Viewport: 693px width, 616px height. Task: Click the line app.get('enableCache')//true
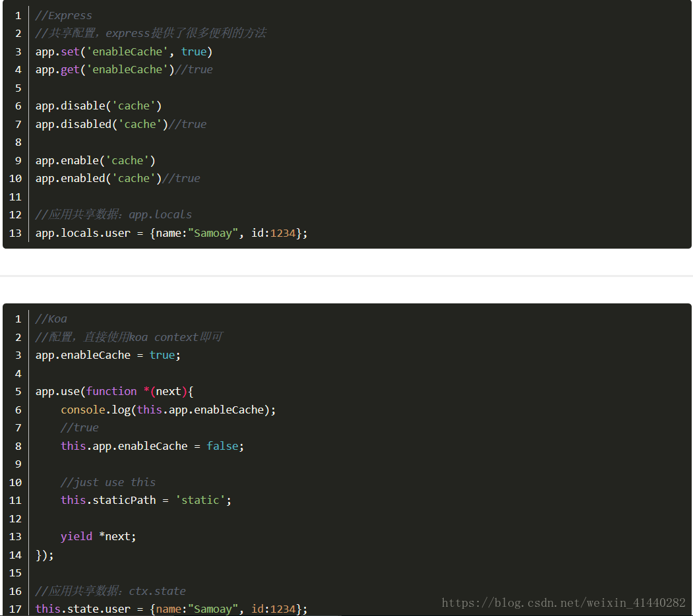tap(124, 70)
